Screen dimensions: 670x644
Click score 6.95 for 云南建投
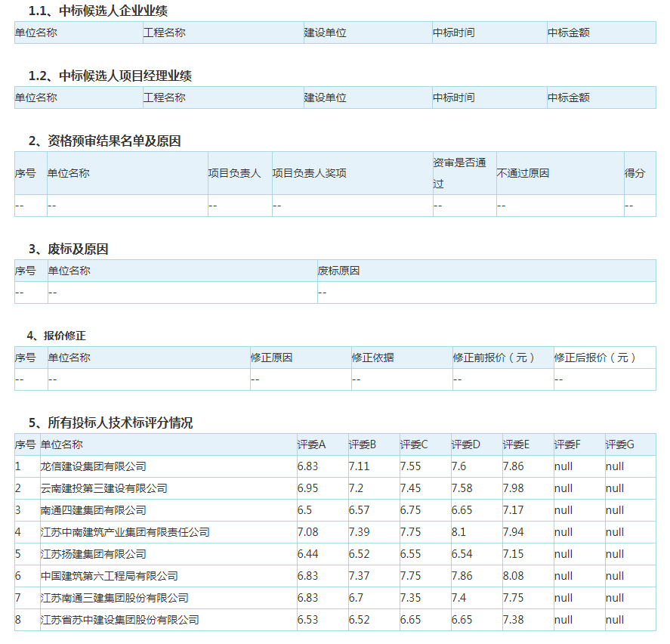[307, 488]
